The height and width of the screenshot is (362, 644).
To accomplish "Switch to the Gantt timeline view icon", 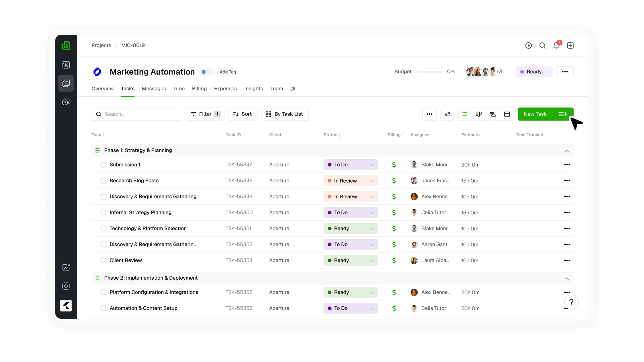I will point(493,114).
